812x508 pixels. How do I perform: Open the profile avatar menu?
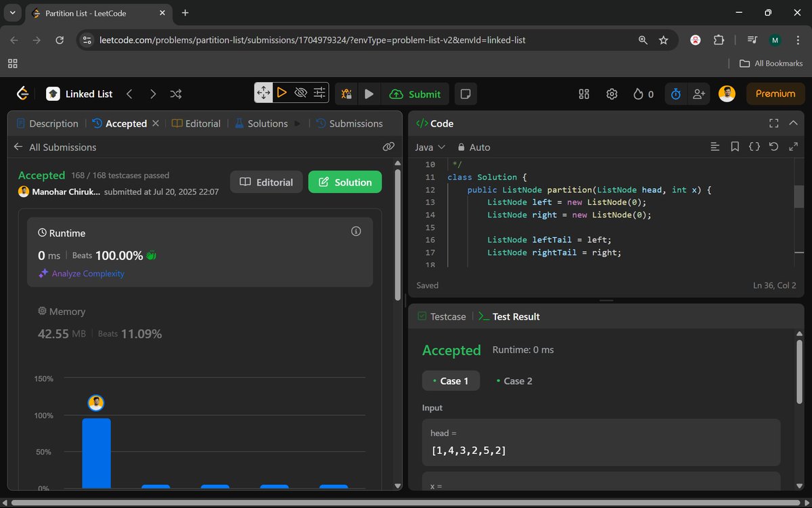[x=727, y=94]
